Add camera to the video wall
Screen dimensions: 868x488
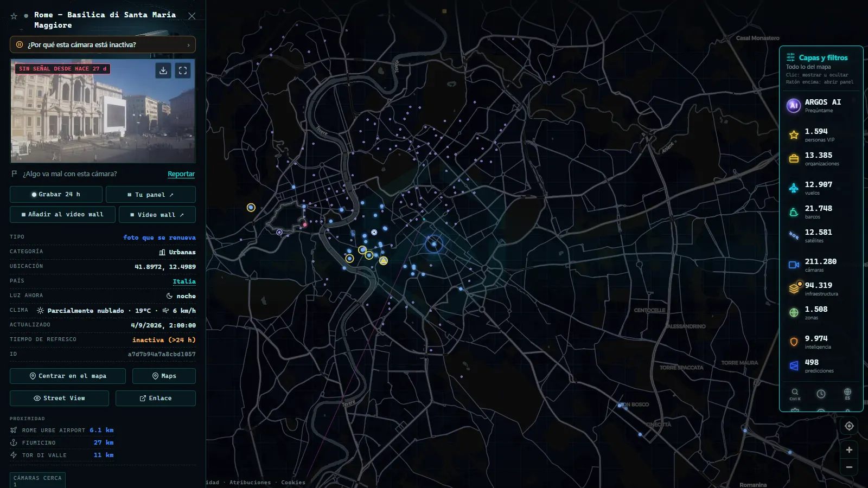(x=62, y=214)
